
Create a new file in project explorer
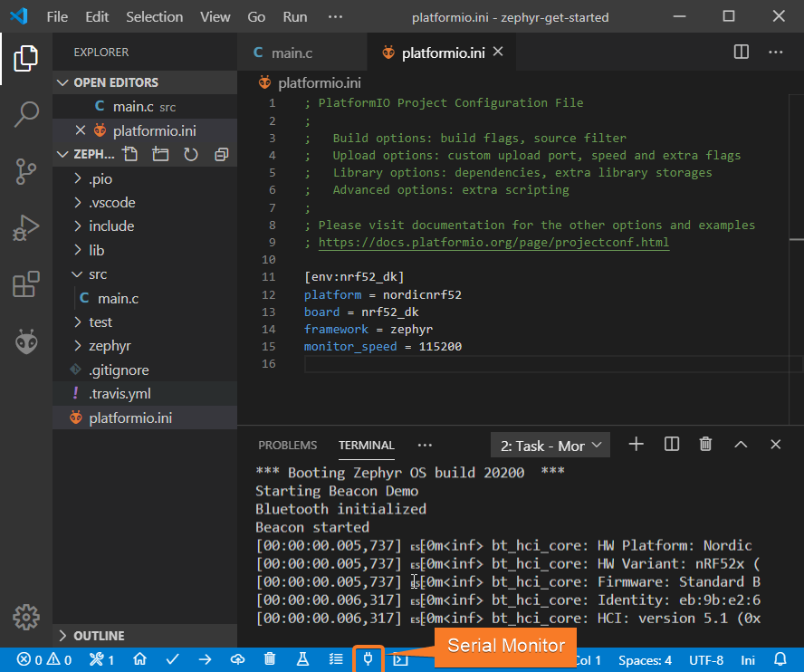tap(130, 154)
